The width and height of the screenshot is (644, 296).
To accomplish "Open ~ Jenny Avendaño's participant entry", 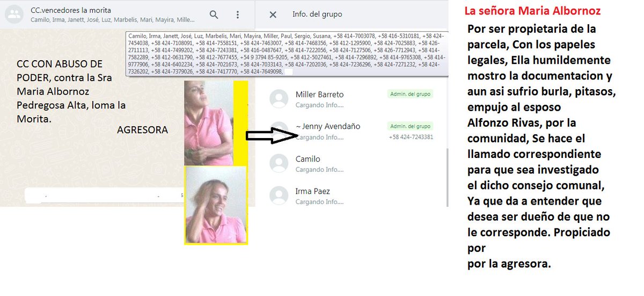I will click(352, 132).
